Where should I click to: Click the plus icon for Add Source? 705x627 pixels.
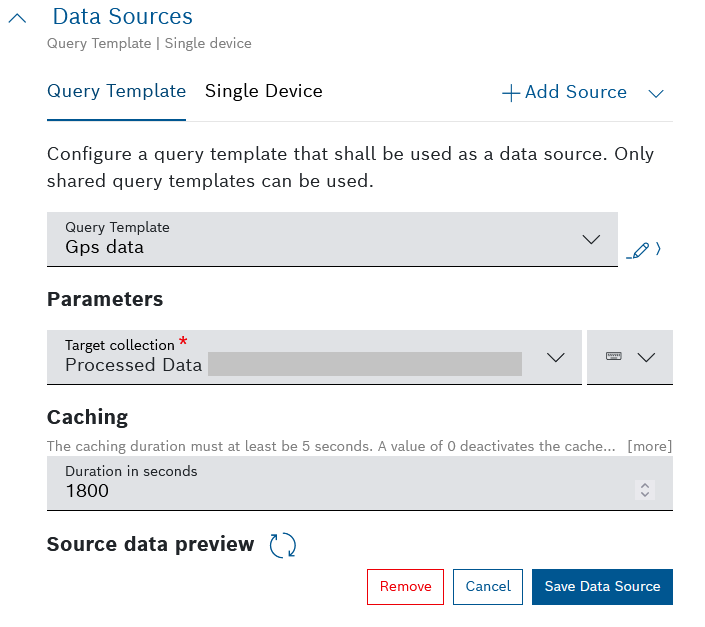pyautogui.click(x=511, y=93)
